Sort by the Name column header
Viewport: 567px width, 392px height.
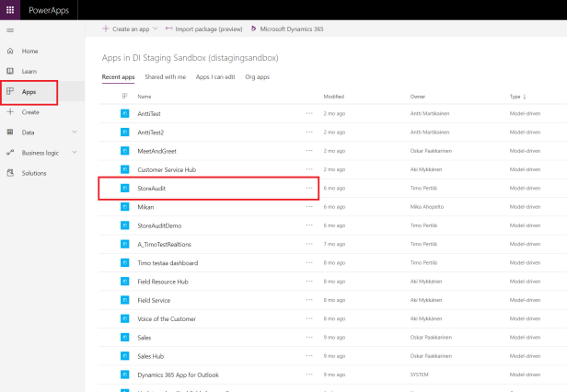145,97
